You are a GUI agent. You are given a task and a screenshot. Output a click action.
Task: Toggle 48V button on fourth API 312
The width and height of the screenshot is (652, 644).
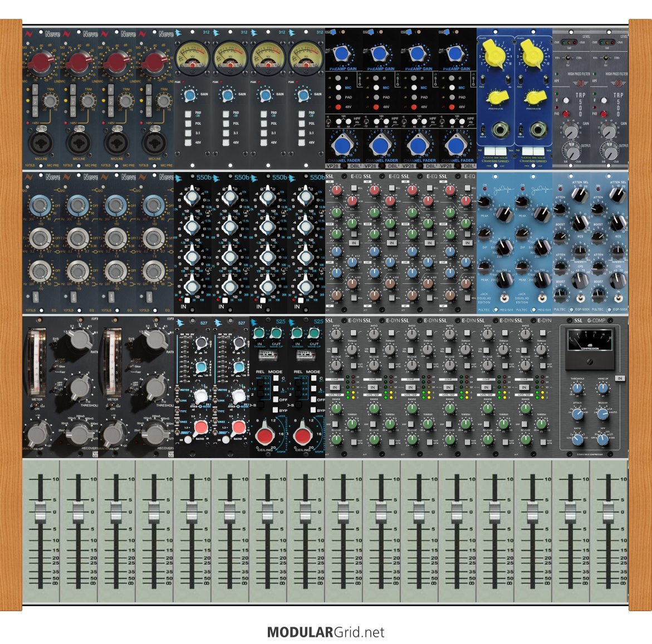pos(301,142)
